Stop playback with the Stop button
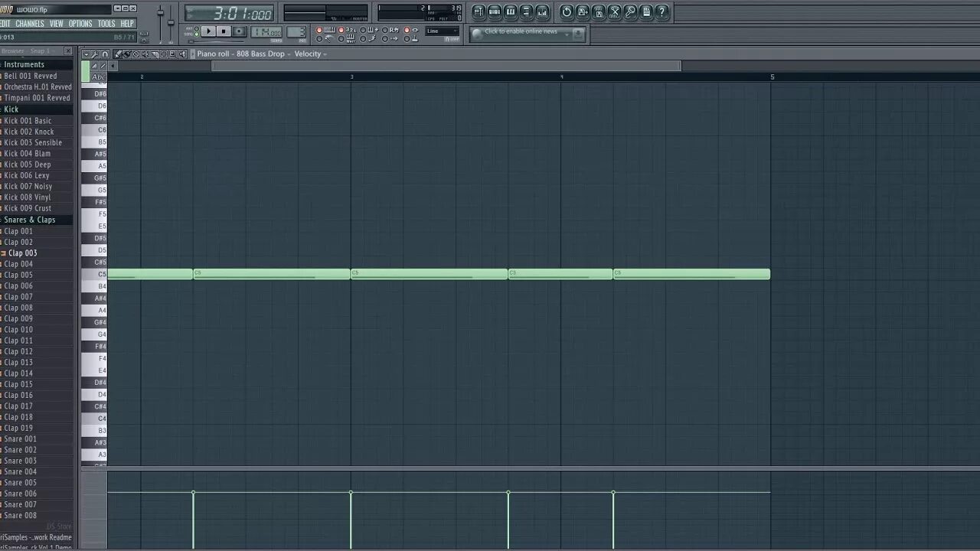Screen dimensions: 980x551 (x=224, y=31)
